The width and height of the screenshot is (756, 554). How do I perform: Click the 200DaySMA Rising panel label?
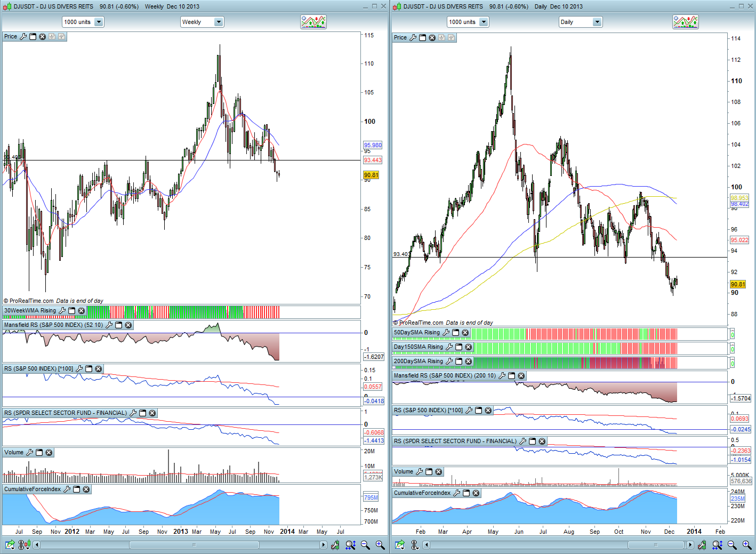pos(418,361)
